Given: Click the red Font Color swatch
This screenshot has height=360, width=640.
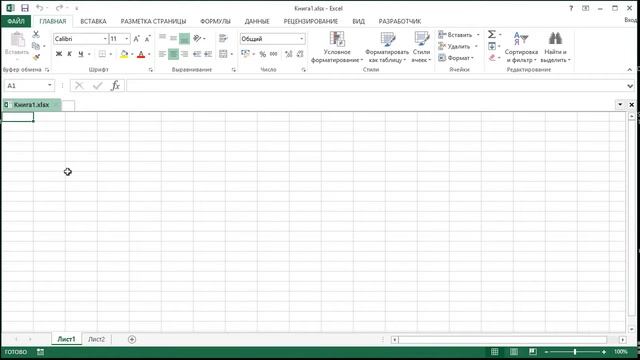Looking at the screenshot, I should [141, 54].
